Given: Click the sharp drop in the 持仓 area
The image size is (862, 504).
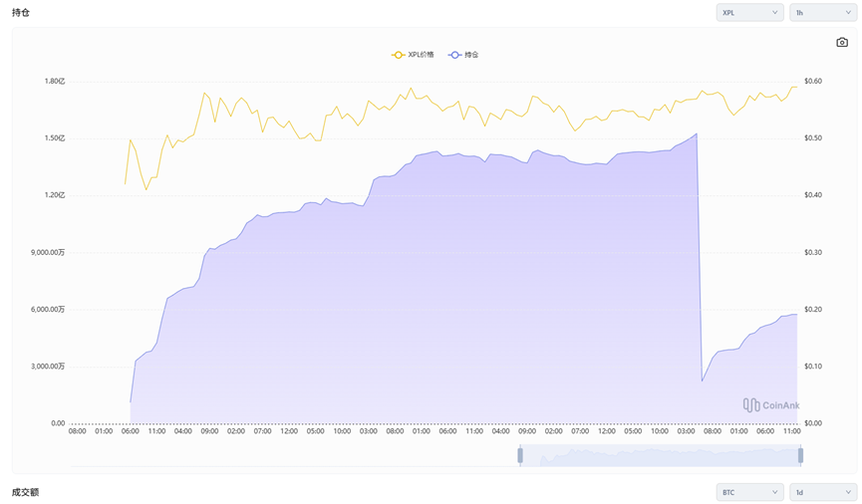Looking at the screenshot, I should pyautogui.click(x=700, y=259).
